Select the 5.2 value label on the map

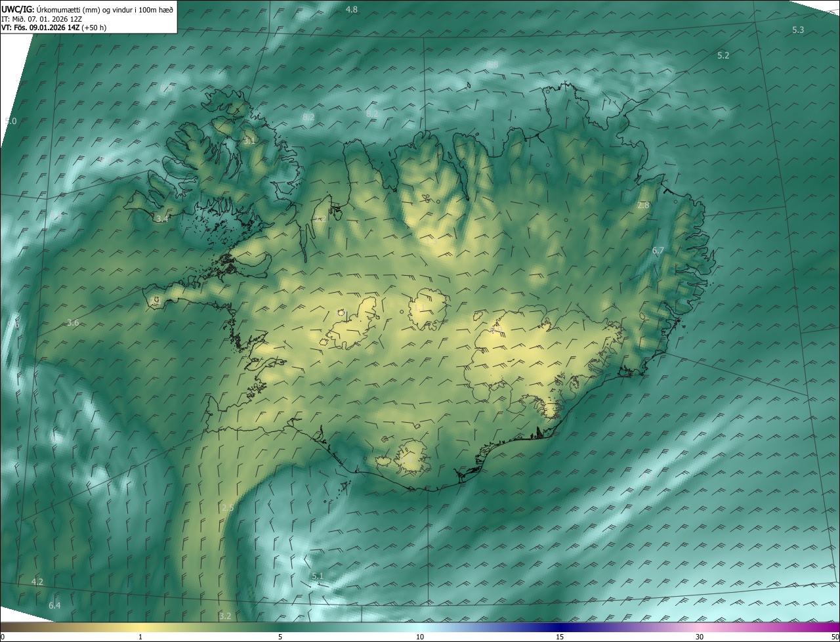click(x=723, y=56)
